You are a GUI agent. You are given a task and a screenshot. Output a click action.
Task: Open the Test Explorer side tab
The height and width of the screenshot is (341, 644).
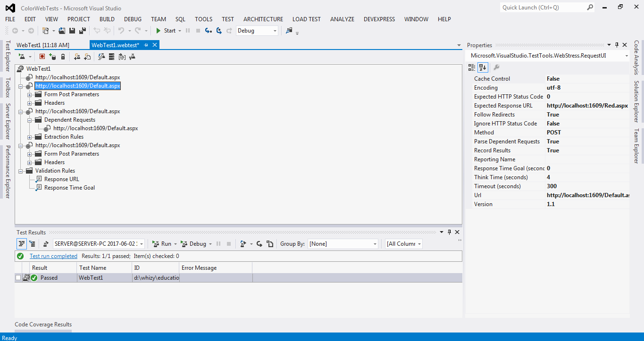[x=8, y=56]
